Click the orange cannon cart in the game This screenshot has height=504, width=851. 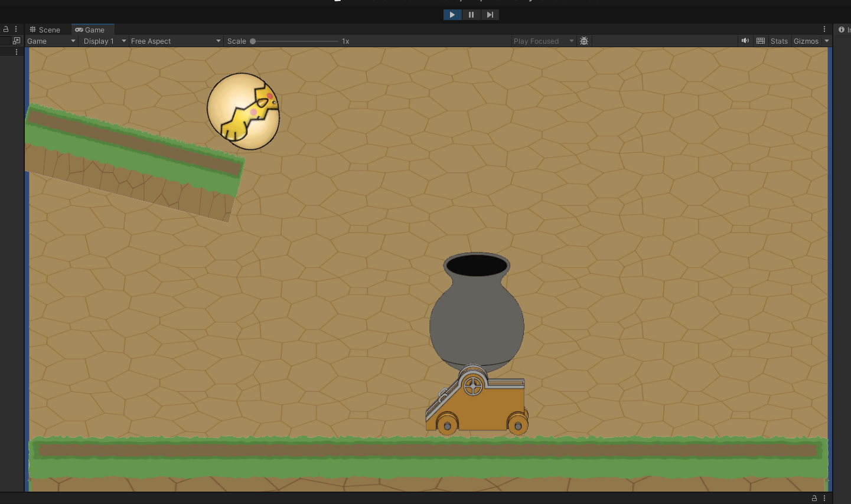pyautogui.click(x=477, y=400)
